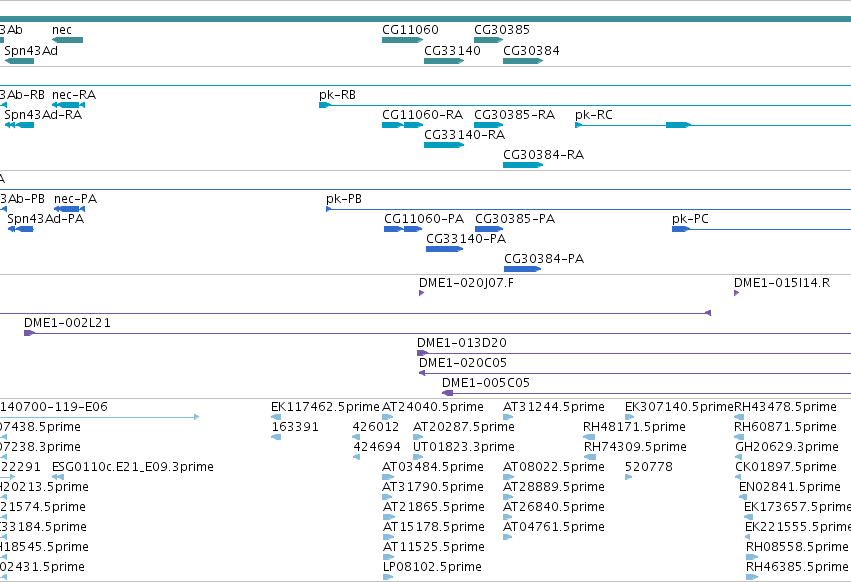Select the Spn43Ad-RA transcript
Image resolution: width=851 pixels, height=582 pixels.
[x=19, y=125]
